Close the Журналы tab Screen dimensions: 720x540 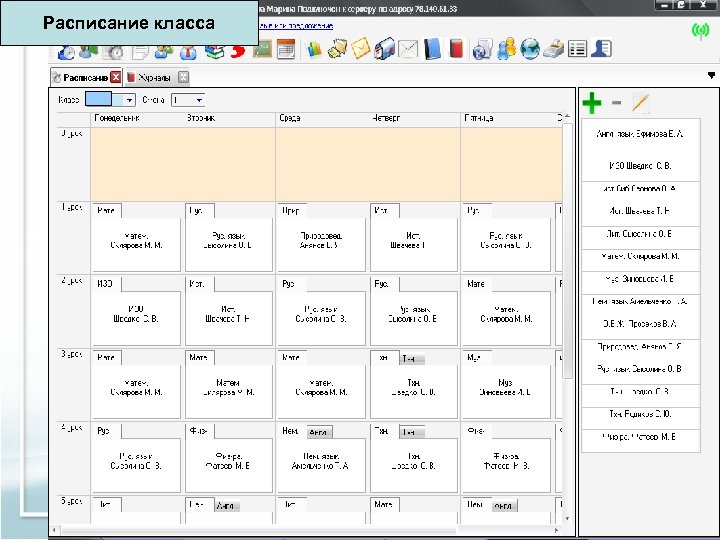pos(183,77)
